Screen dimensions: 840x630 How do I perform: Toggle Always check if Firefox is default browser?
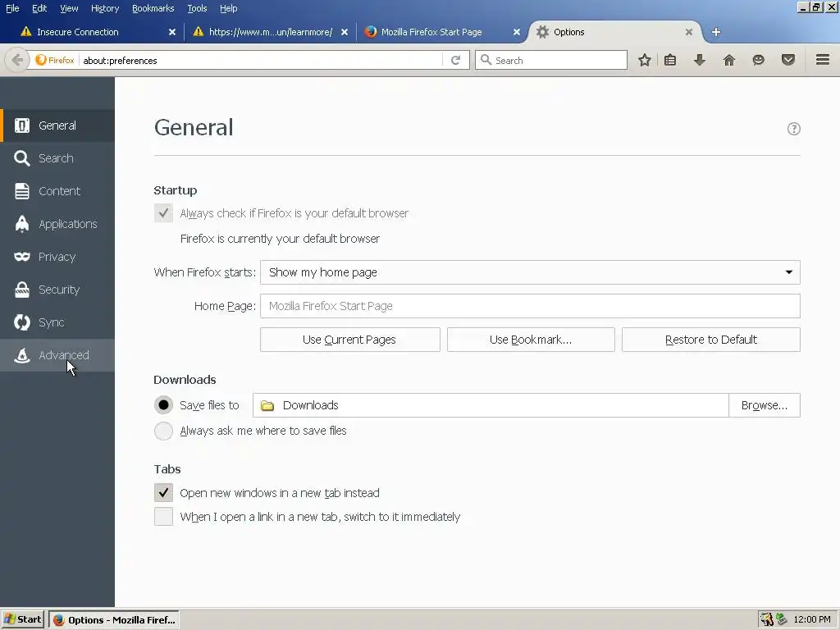click(x=163, y=213)
